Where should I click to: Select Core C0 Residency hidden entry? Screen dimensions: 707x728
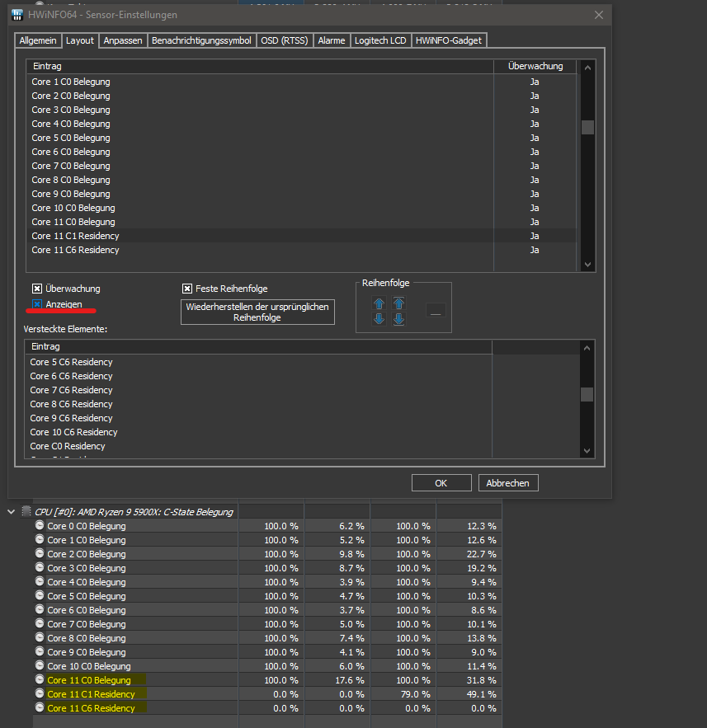tap(258, 446)
